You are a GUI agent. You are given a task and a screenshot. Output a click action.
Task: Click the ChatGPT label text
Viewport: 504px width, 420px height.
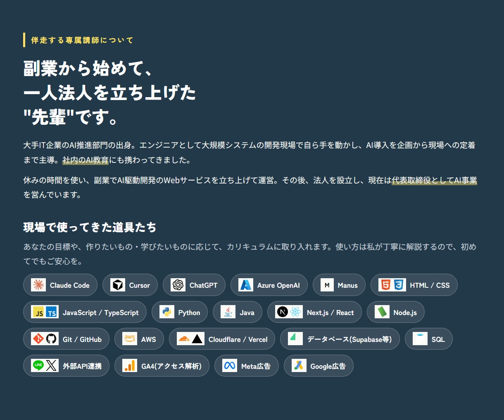click(204, 285)
